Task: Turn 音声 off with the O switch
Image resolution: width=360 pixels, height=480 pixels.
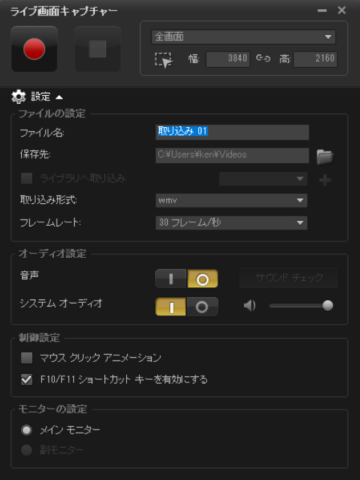Action: 202,279
